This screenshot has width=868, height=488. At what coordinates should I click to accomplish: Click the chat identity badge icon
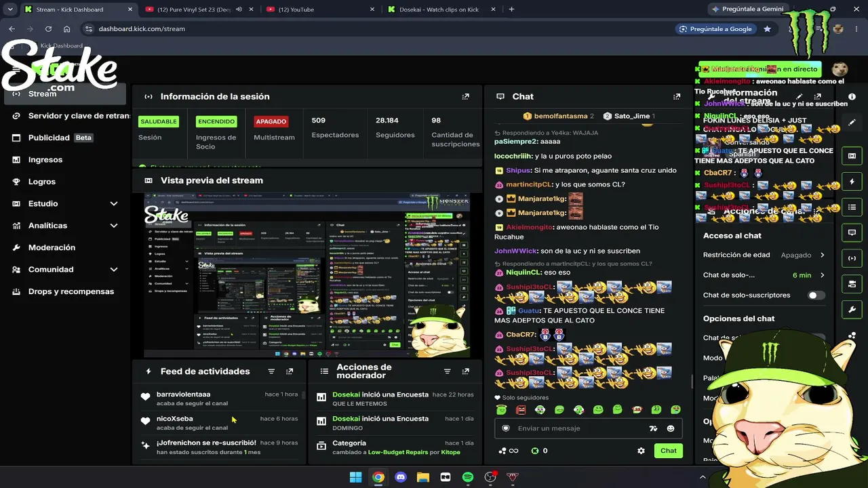pyautogui.click(x=506, y=428)
